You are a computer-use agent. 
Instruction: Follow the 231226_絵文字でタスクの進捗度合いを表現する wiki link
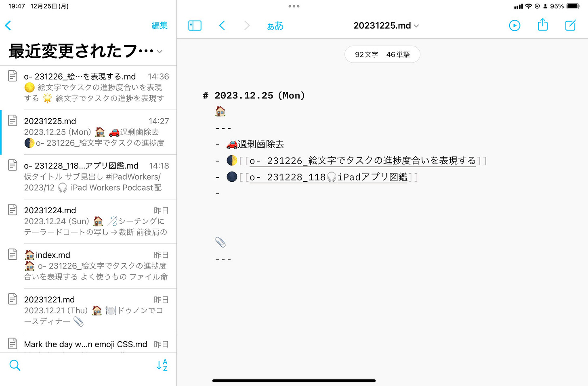click(x=363, y=161)
